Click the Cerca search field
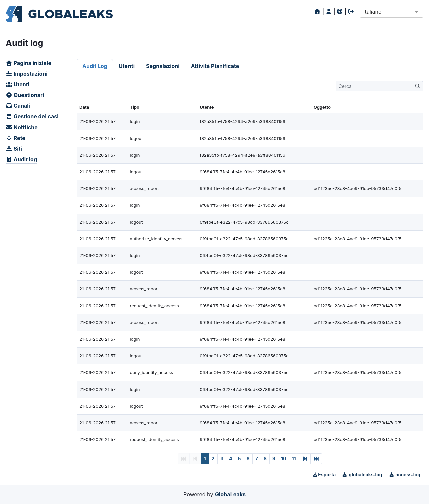 pyautogui.click(x=373, y=86)
